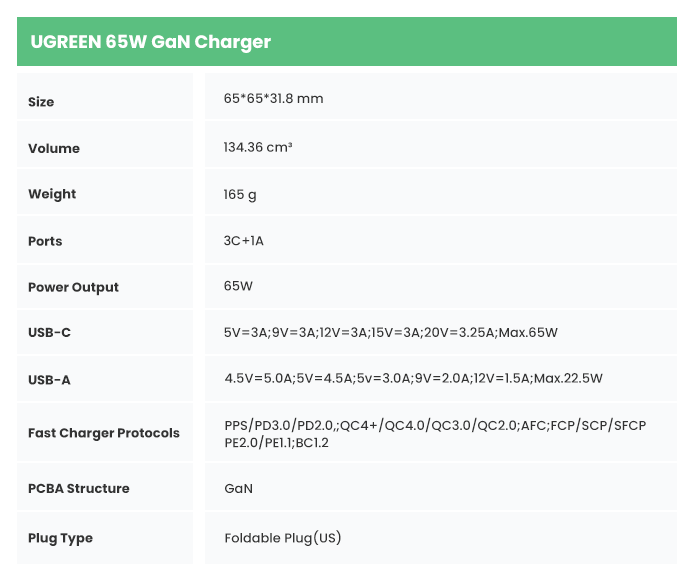The height and width of the screenshot is (580, 695).
Task: Select the USB-A row label
Action: pyautogui.click(x=49, y=380)
